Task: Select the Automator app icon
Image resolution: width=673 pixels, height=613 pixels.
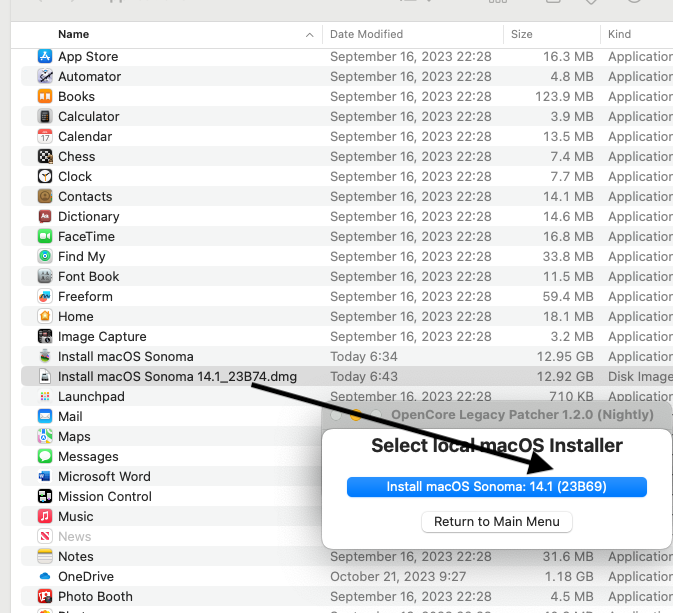Action: point(45,76)
